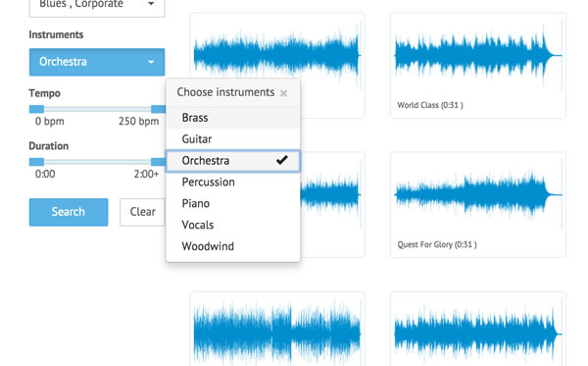This screenshot has width=588, height=366.
Task: Select Brass from the instruments list
Action: point(232,118)
